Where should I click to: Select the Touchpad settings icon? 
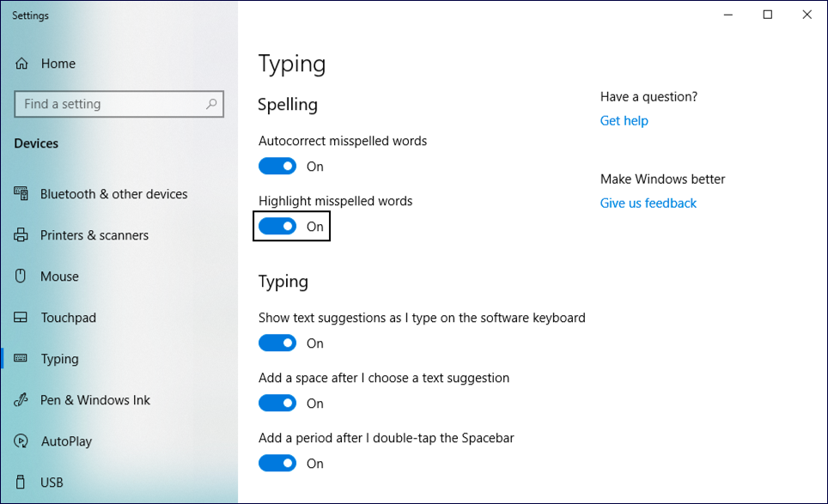21,317
